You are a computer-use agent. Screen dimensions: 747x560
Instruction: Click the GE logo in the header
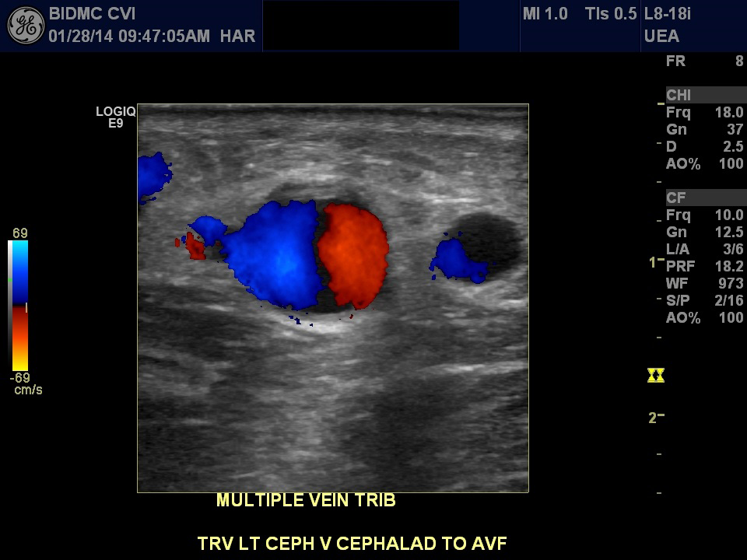(26, 25)
